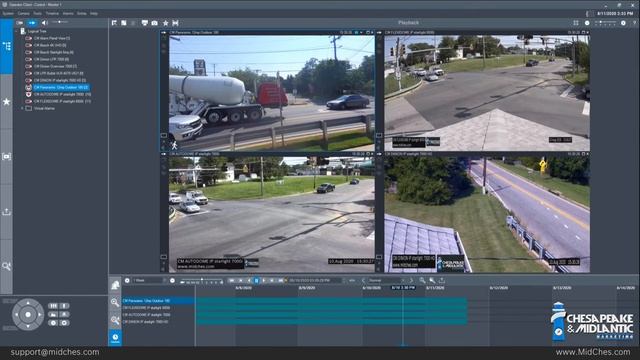Open the logical tree sidebar tab
This screenshot has height=360, width=640.
7,46
